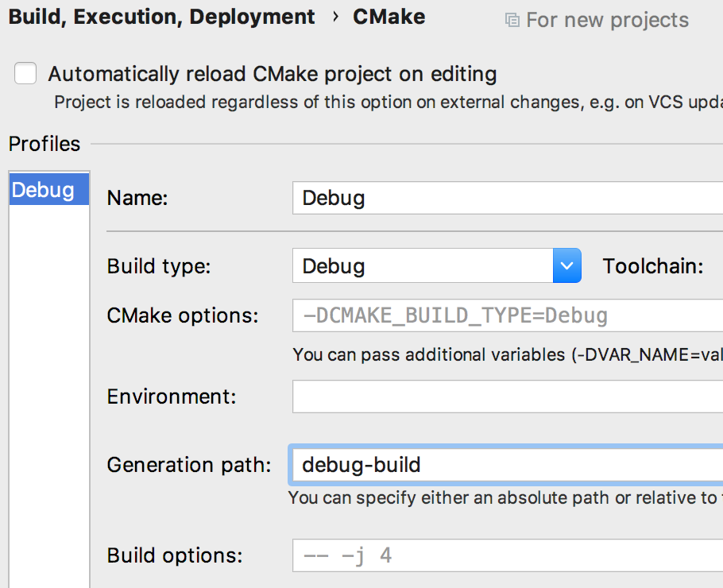This screenshot has height=588, width=723.
Task: Enable 'Automatically reload CMake project on editing'
Action: (25, 73)
